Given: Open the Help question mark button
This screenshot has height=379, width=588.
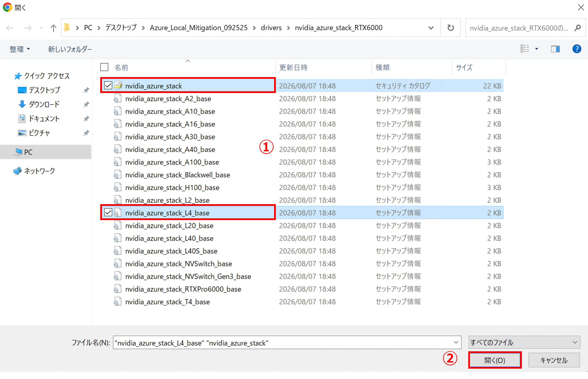Looking at the screenshot, I should 576,49.
